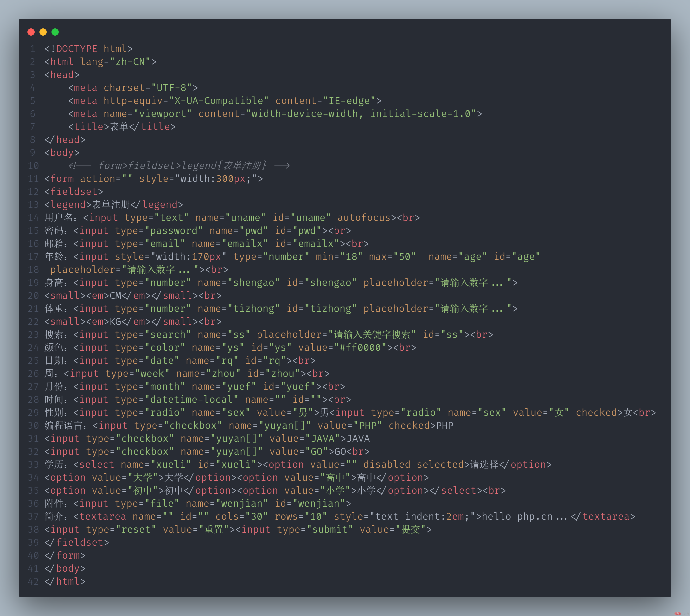Screen dimensions: 690x616
Task: Click the "IE=edge" content value
Action: tap(349, 101)
